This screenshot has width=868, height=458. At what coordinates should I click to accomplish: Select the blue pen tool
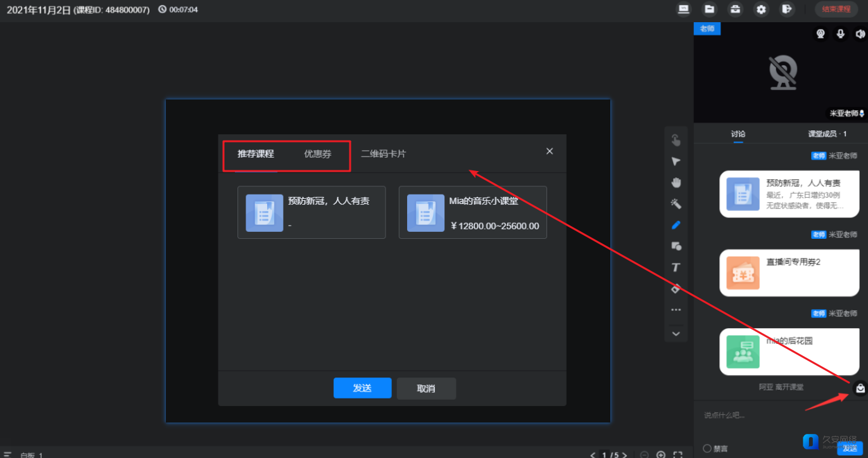click(676, 225)
